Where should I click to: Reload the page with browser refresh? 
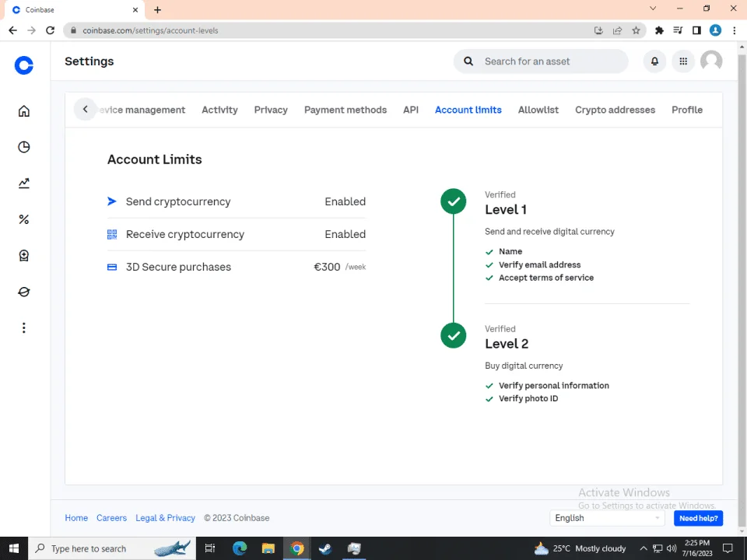pyautogui.click(x=50, y=30)
